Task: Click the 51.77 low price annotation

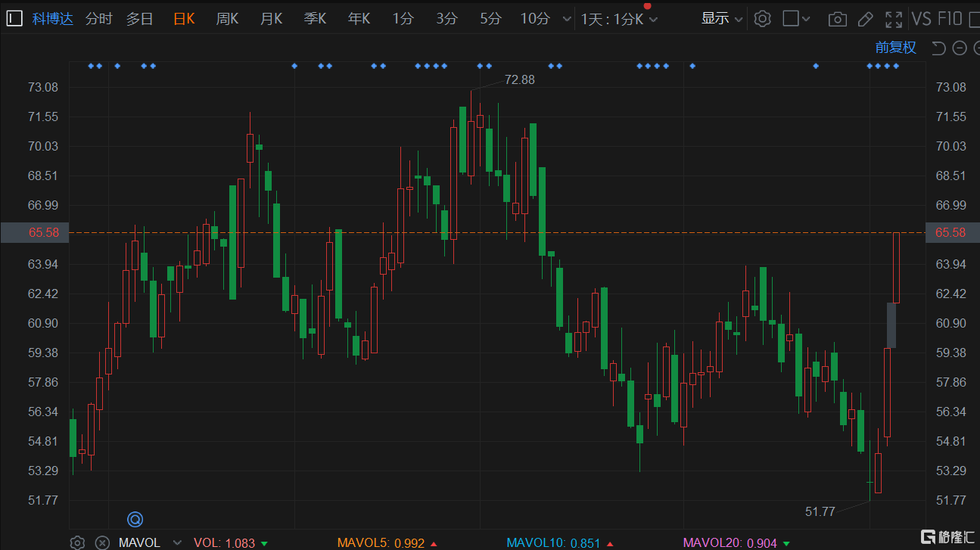Action: pos(820,512)
